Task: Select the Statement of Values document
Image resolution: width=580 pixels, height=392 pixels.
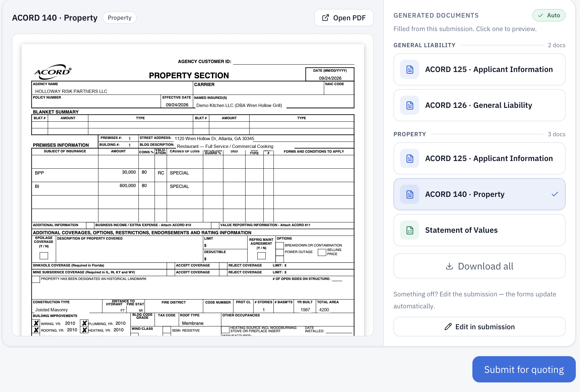Action: [479, 230]
